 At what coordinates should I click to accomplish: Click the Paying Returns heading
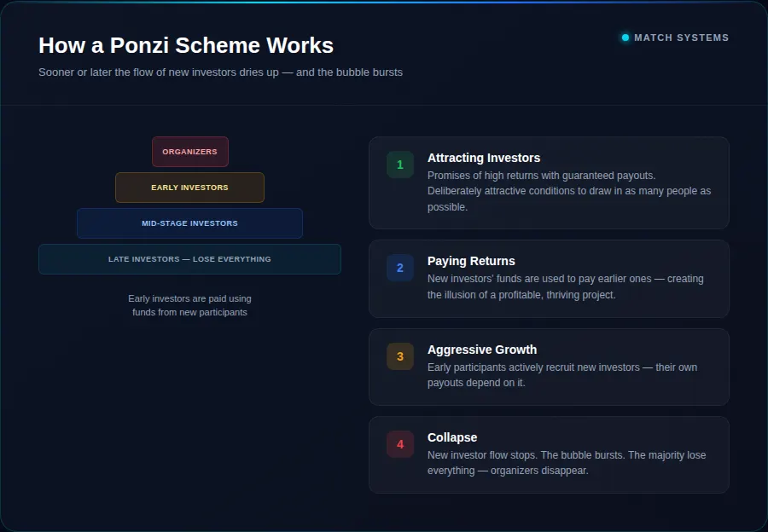tap(471, 261)
